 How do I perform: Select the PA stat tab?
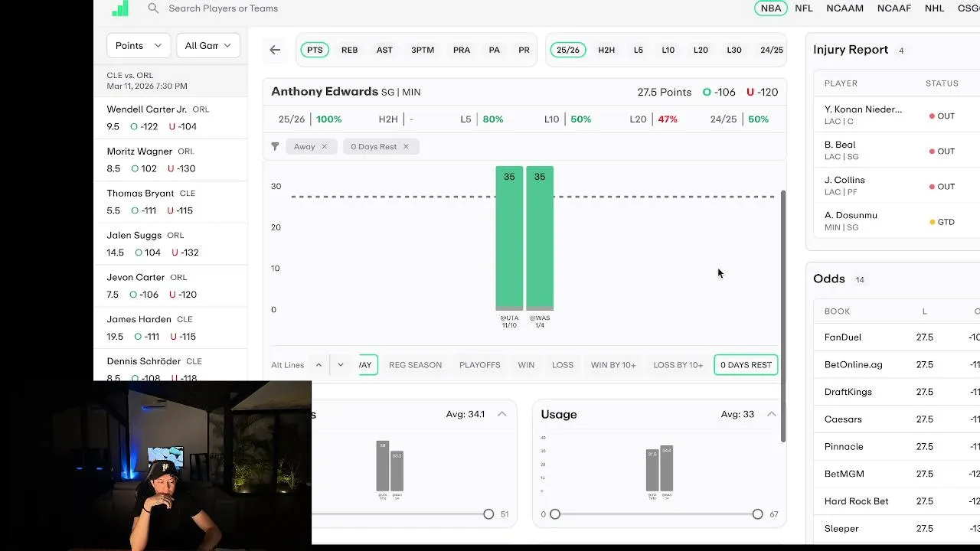(x=495, y=50)
